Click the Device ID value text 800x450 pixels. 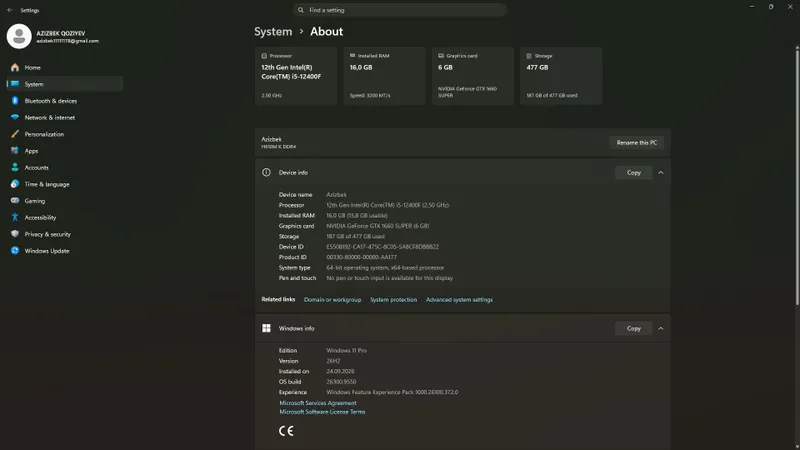382,246
